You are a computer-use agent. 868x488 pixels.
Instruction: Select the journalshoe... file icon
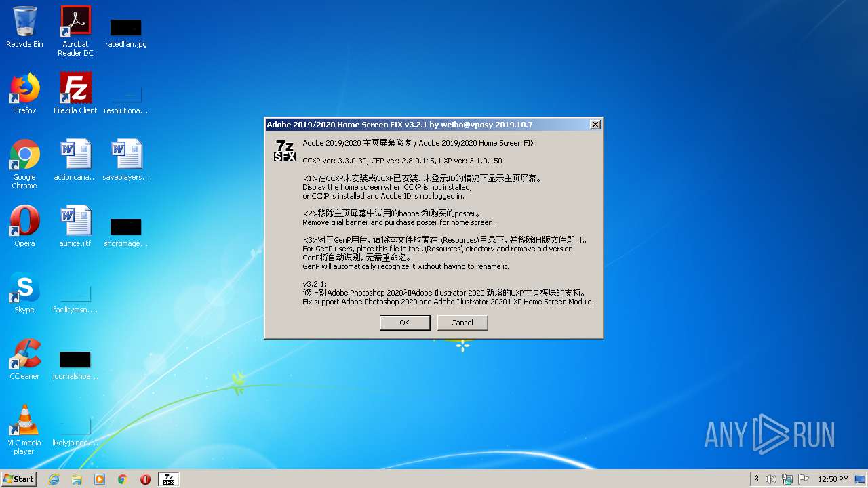click(75, 365)
